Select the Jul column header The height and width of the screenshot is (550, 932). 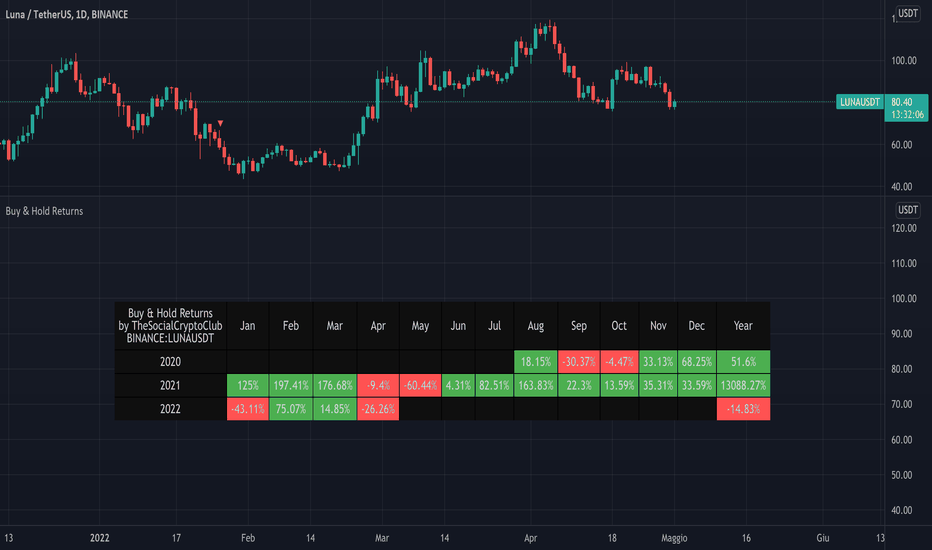(495, 326)
